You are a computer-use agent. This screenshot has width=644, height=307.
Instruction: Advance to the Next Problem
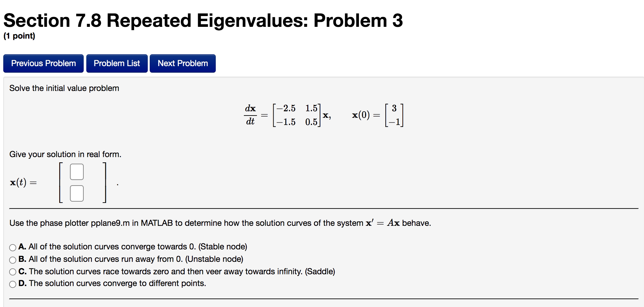pos(182,63)
